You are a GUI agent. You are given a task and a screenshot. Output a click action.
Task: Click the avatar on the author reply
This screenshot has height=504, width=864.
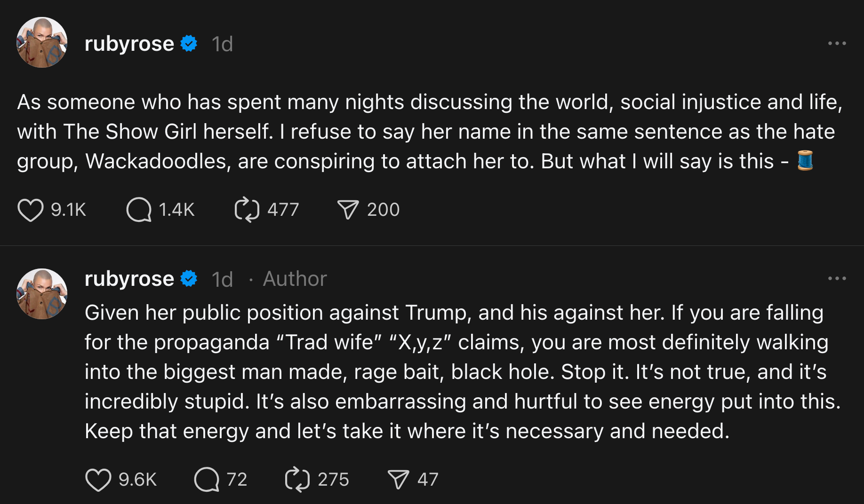pos(42,294)
